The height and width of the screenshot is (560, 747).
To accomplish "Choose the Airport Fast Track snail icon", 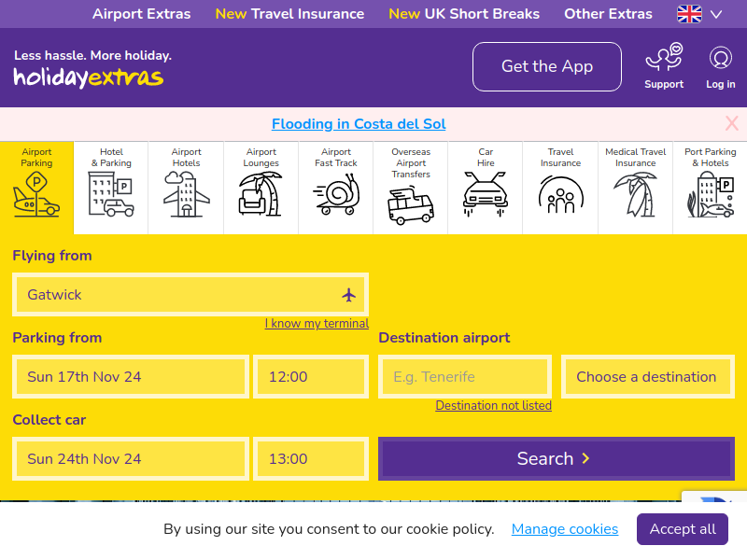I will pyautogui.click(x=336, y=194).
